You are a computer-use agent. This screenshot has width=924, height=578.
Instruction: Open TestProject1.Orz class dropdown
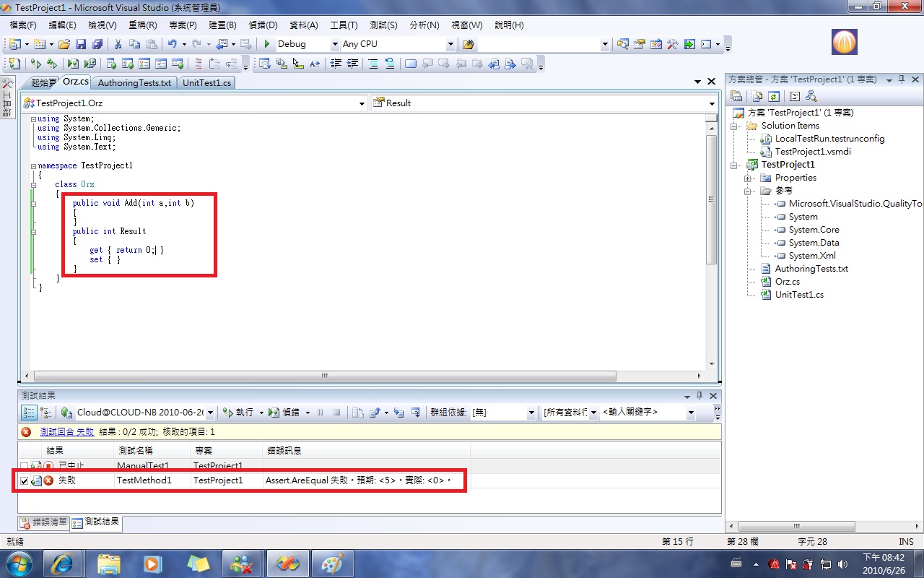[x=362, y=103]
